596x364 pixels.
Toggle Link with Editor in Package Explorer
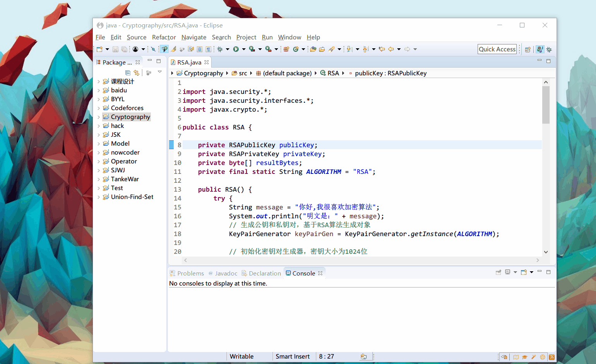136,73
